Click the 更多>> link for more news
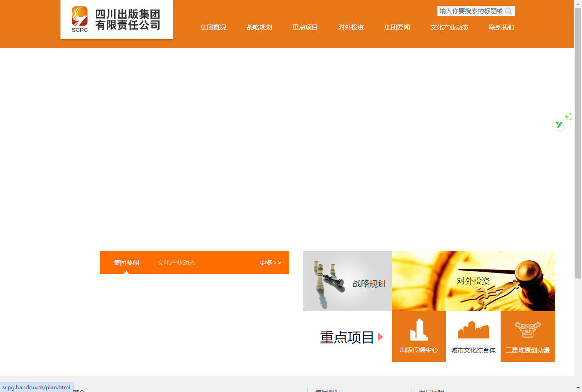Image resolution: width=582 pixels, height=392 pixels. [x=271, y=262]
